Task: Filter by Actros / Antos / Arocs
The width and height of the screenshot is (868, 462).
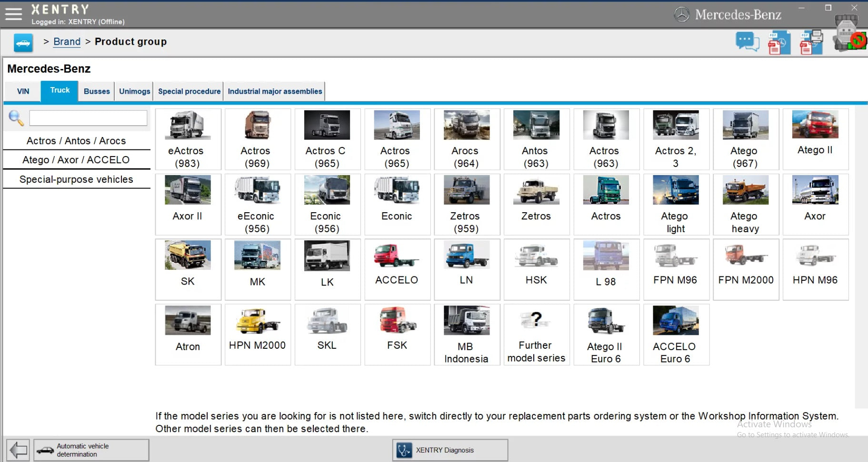Action: [76, 141]
